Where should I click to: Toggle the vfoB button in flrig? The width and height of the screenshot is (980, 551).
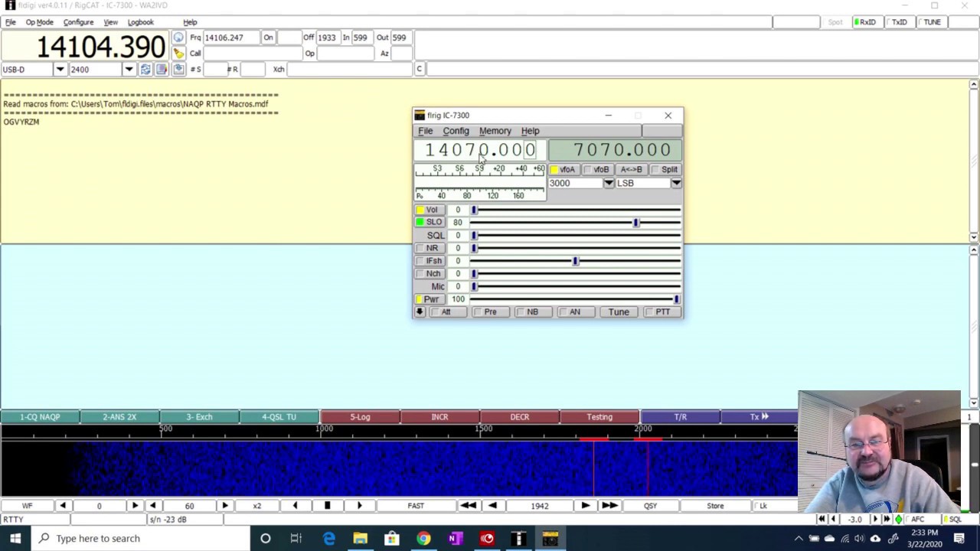(598, 170)
